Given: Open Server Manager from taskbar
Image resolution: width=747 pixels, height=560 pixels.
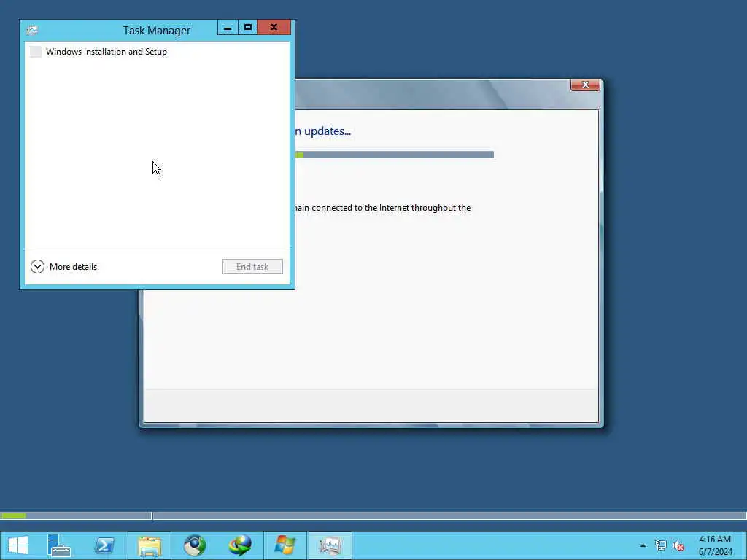Looking at the screenshot, I should pyautogui.click(x=58, y=545).
